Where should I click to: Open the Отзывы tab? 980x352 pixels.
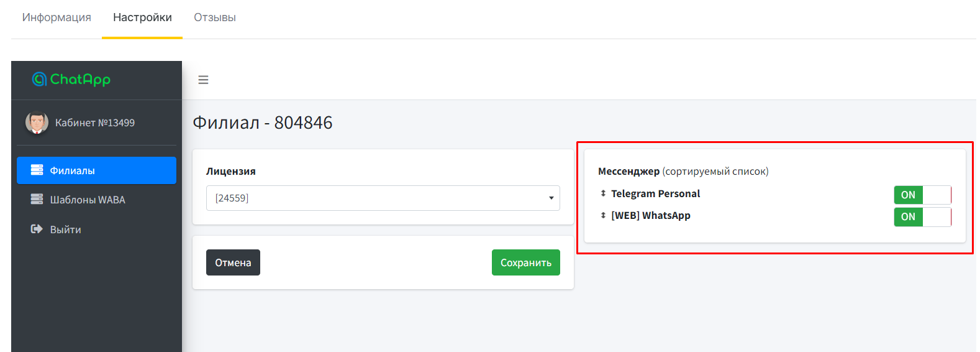tap(215, 17)
